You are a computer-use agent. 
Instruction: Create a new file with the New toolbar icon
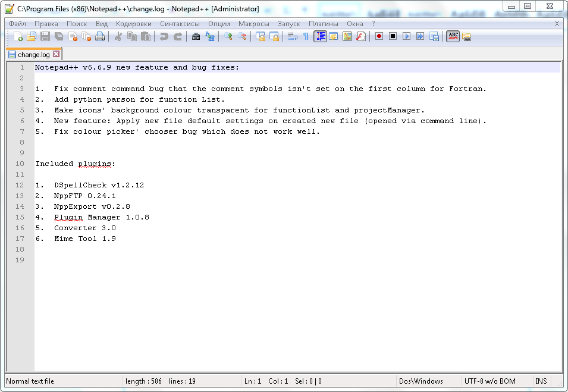click(x=18, y=37)
